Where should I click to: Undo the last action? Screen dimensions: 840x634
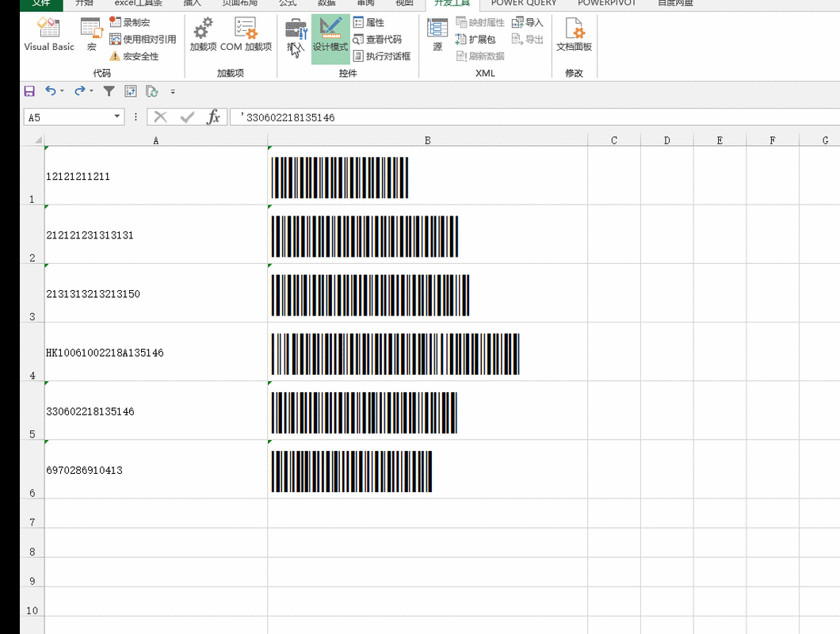pos(51,91)
